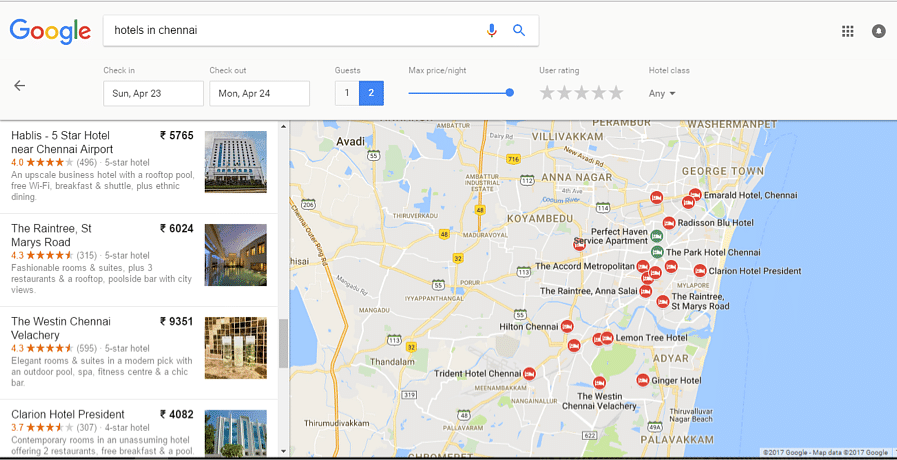Select the Ginger Hotel map pin
Screen dimensions: 897x460
coord(643,380)
